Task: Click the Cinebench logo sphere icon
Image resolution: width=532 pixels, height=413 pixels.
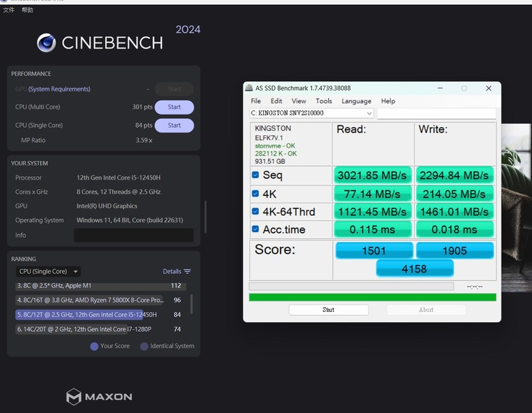Action: click(x=46, y=43)
